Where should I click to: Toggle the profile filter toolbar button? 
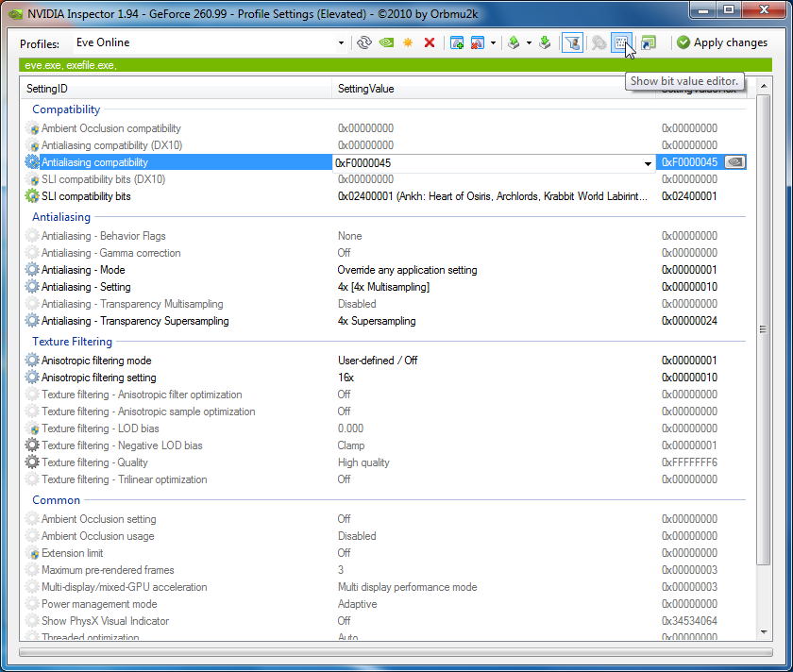[x=571, y=42]
